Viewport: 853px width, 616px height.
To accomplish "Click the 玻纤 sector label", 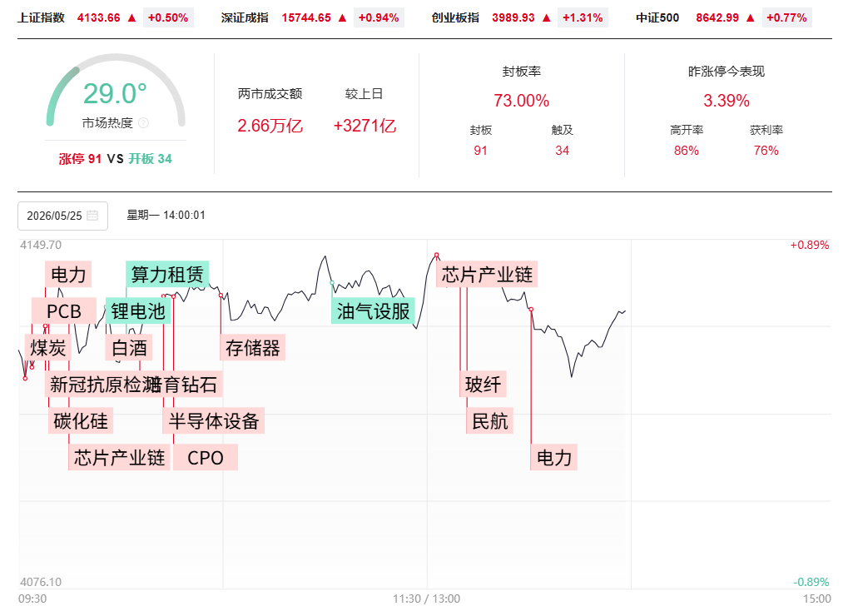I will tap(483, 385).
